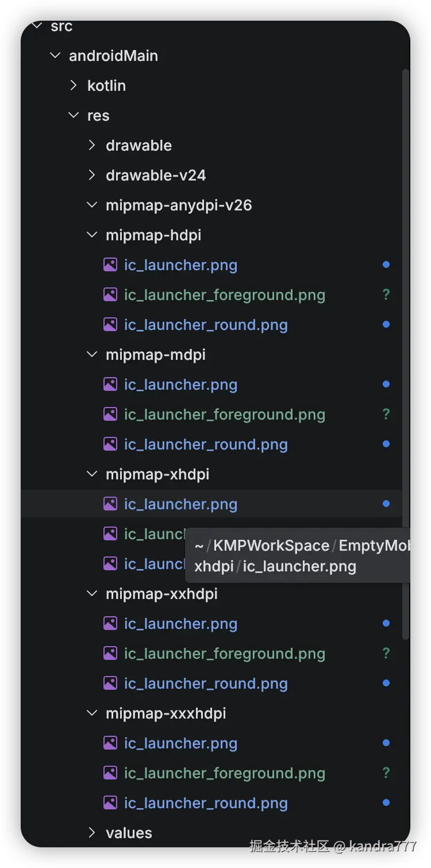Screen dimensions: 431x868
Task: Select ic_launcher_foreground.png under mipmap-hdpi
Action: coord(225,295)
